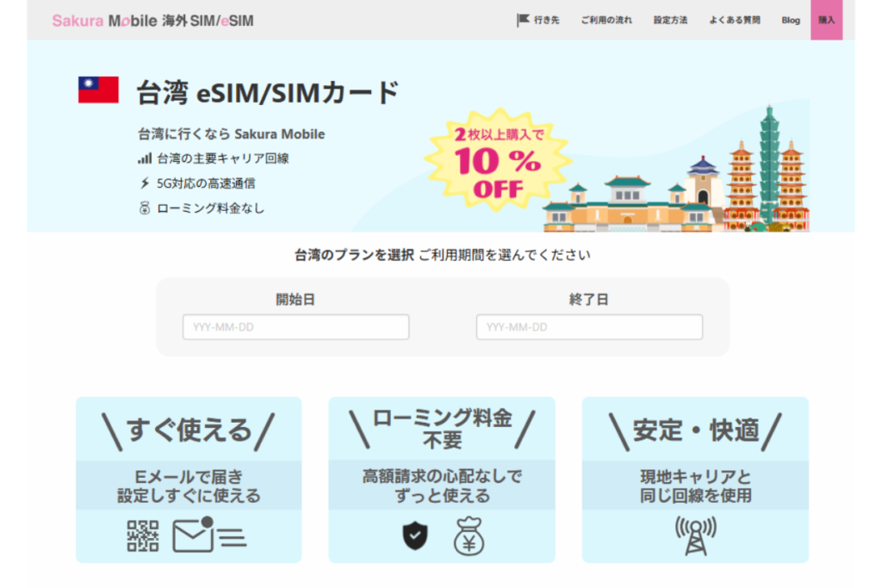The image size is (882, 588).
Task: Click the 終了日 date input field
Action: 589,326
